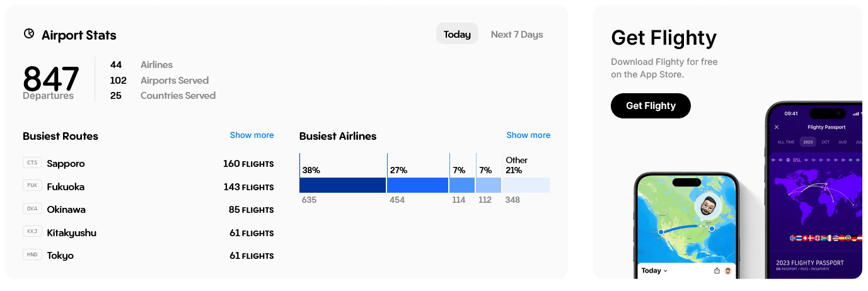The width and height of the screenshot is (868, 291).
Task: Select the ALL TIME tab in Flighty Passport
Action: click(785, 142)
